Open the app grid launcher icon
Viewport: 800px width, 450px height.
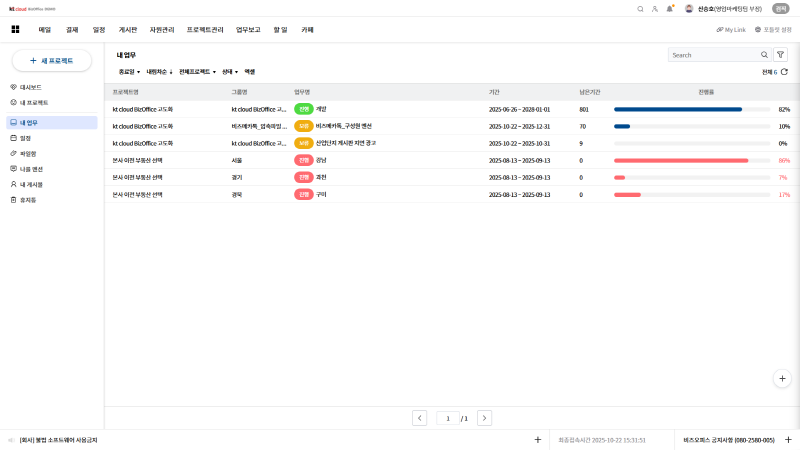[15, 30]
